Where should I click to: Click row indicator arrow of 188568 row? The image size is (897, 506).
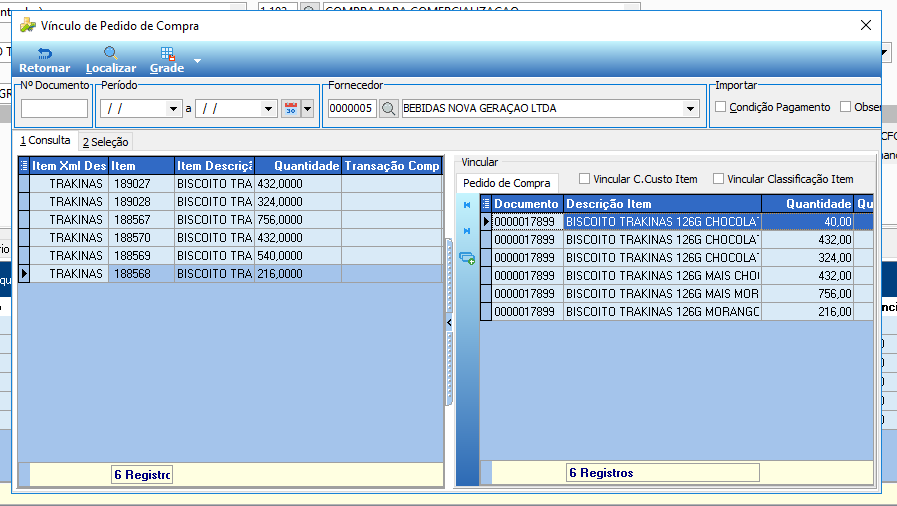(x=24, y=274)
